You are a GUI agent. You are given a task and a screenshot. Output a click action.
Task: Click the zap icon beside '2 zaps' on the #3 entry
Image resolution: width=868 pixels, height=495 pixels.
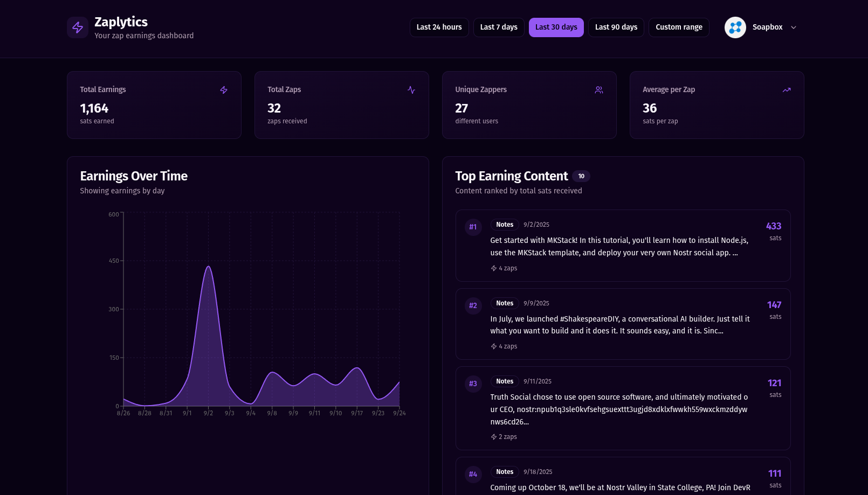pyautogui.click(x=492, y=437)
